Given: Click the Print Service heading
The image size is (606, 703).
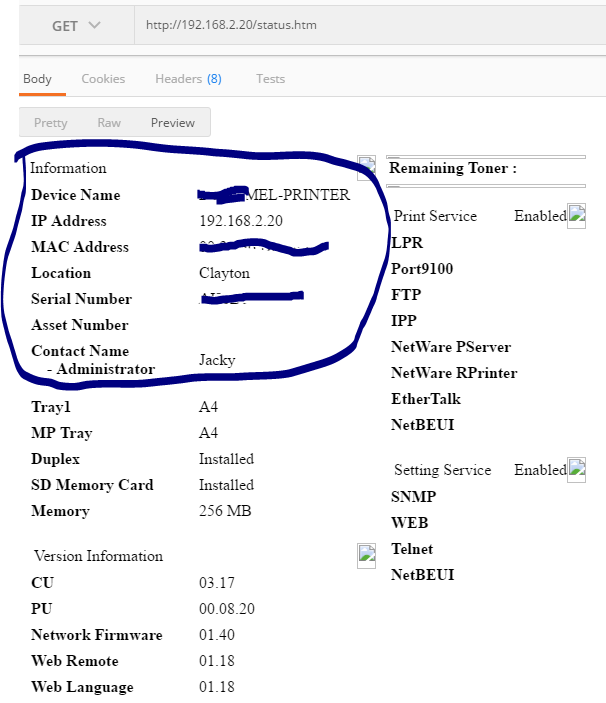Looking at the screenshot, I should tap(435, 216).
